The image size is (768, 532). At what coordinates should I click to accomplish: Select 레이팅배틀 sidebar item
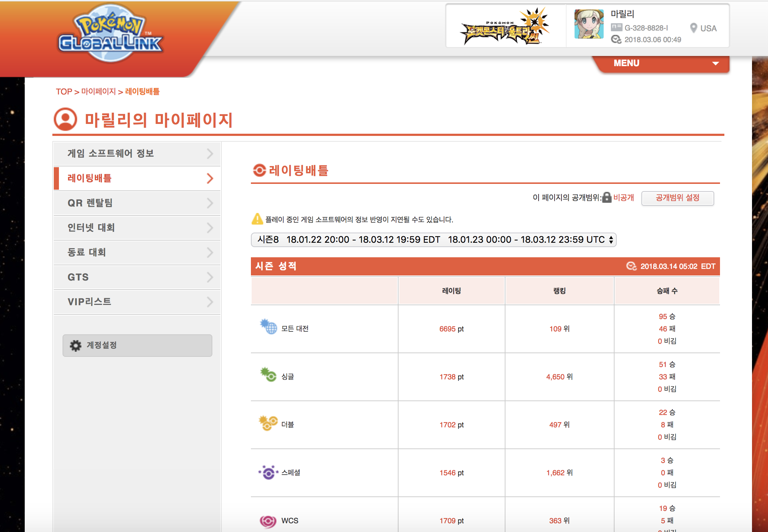[x=137, y=178]
